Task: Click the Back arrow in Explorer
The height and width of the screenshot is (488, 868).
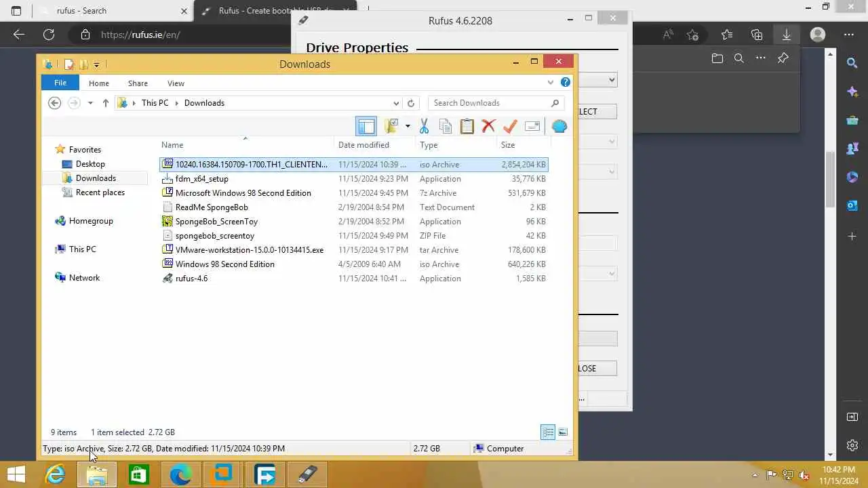Action: tap(55, 103)
